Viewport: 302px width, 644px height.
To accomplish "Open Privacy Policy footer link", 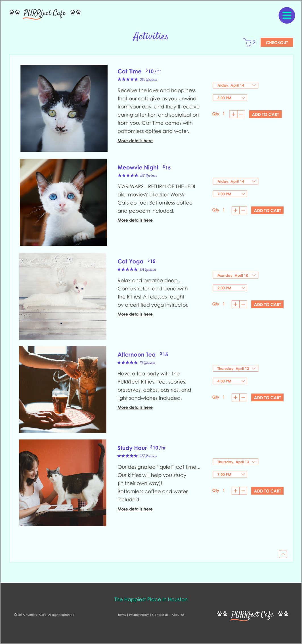I will 139,615.
